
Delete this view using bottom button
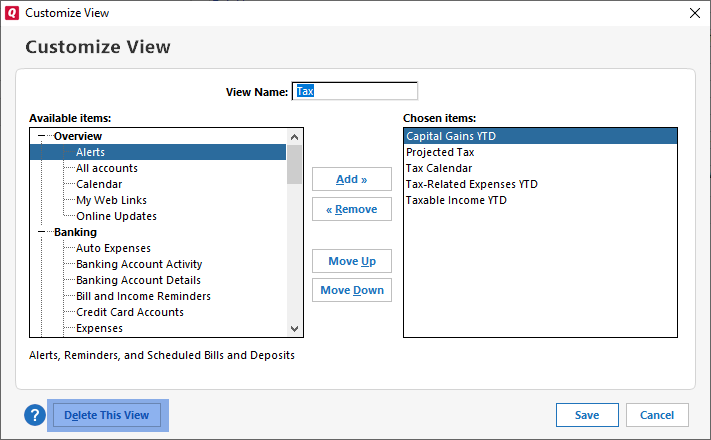coord(106,415)
